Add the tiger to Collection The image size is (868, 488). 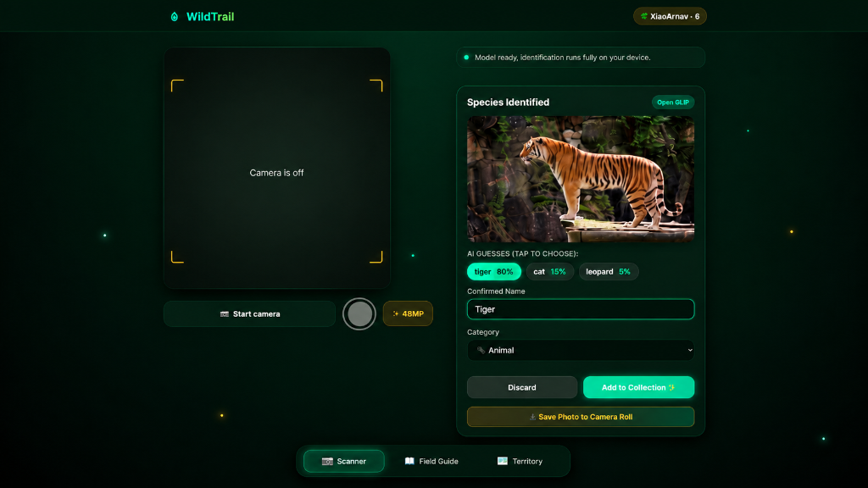click(639, 387)
